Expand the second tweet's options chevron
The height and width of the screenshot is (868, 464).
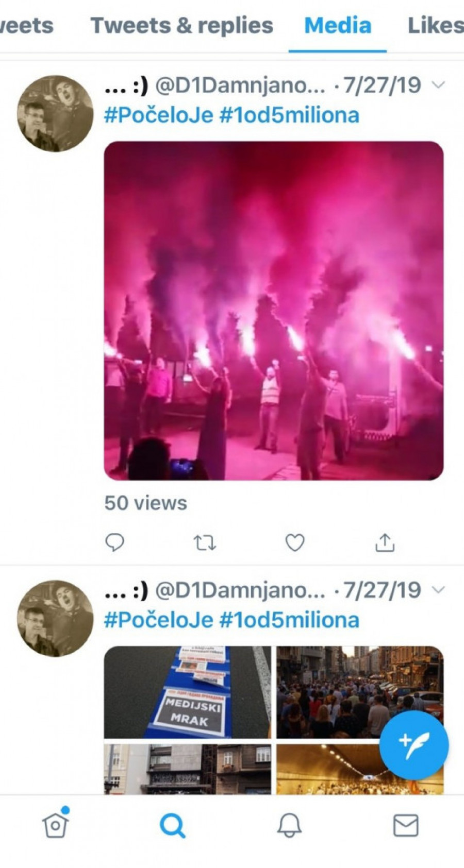tap(438, 590)
